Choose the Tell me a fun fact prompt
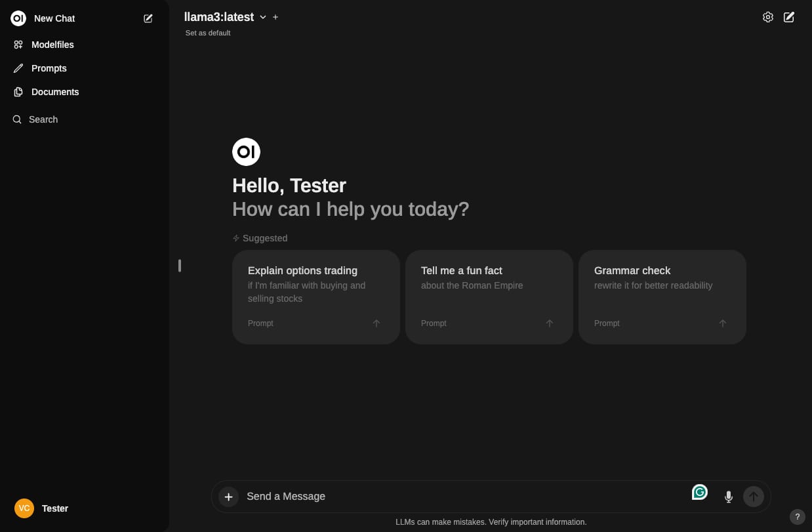 pos(489,297)
